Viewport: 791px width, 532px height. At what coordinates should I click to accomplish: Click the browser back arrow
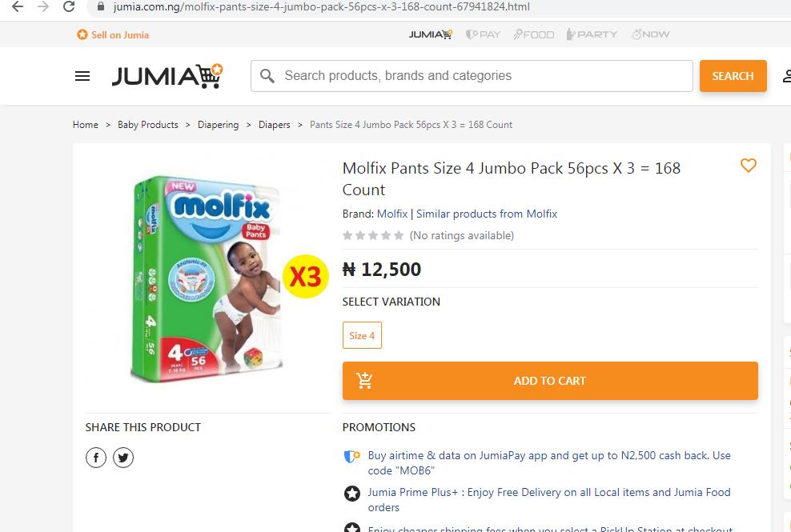tap(18, 7)
